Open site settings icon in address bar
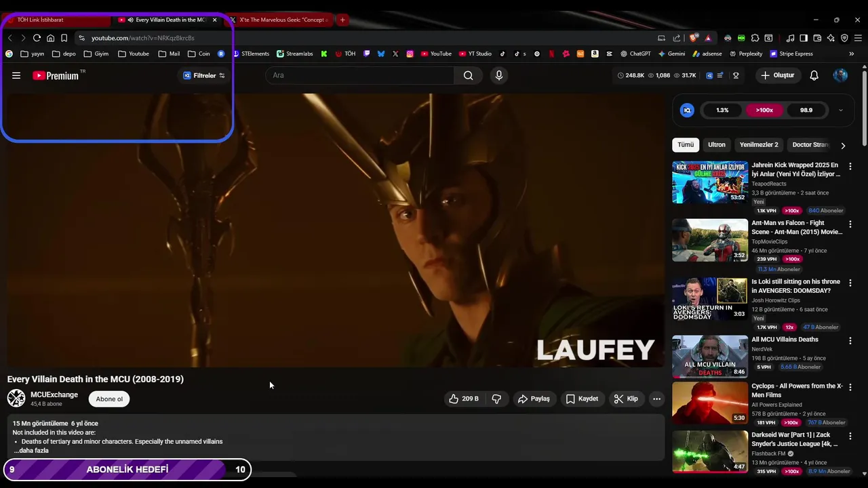 [x=81, y=38]
